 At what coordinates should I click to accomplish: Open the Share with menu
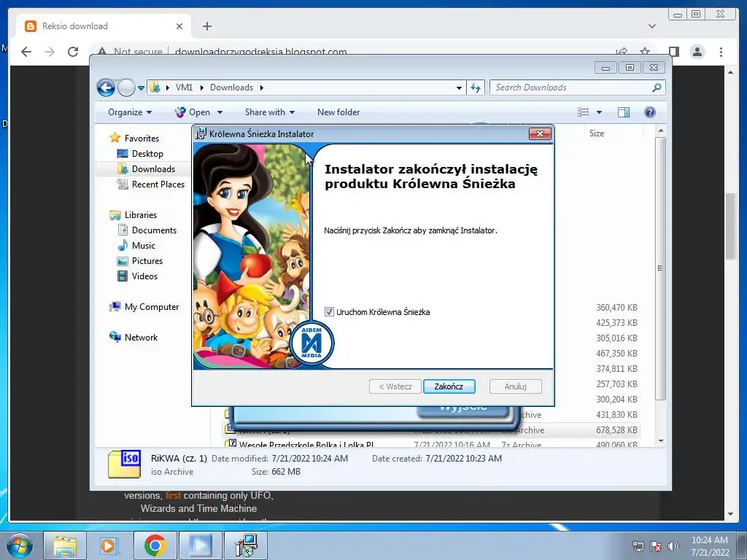(x=270, y=112)
